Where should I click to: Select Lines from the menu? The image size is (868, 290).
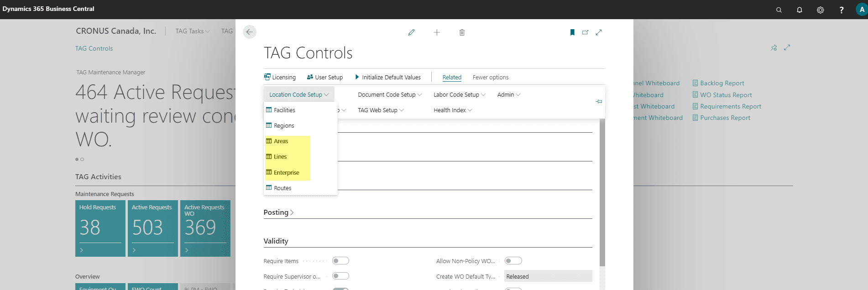click(300, 156)
